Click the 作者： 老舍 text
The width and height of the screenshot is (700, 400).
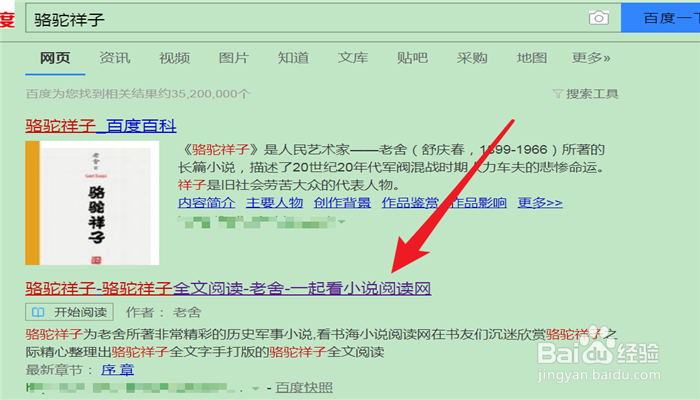coord(163,312)
